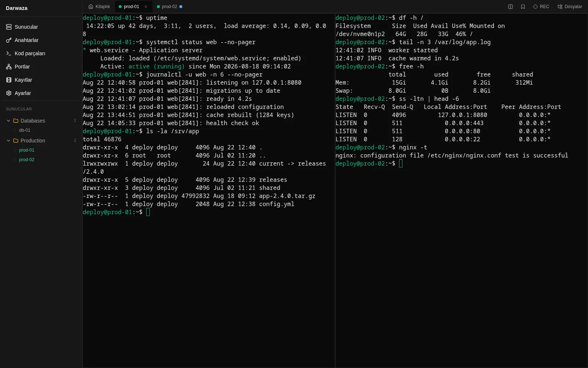Select prod-02 in server tree
The height and width of the screenshot is (368, 588).
[x=26, y=160]
